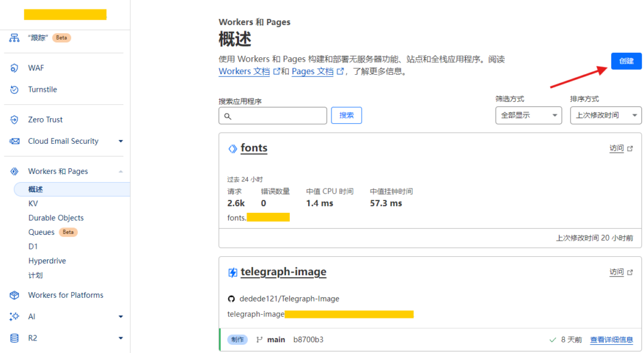Click the 制作 production badge
Image resolution: width=644 pixels, height=353 pixels.
point(237,339)
